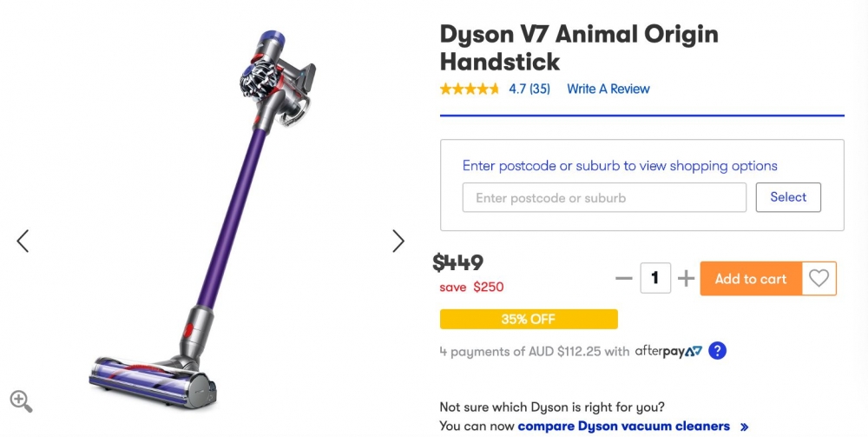Screen dimensions: 868x437
Task: Click the Dyson V7 Animal Origin Handstick title
Action: click(x=579, y=48)
